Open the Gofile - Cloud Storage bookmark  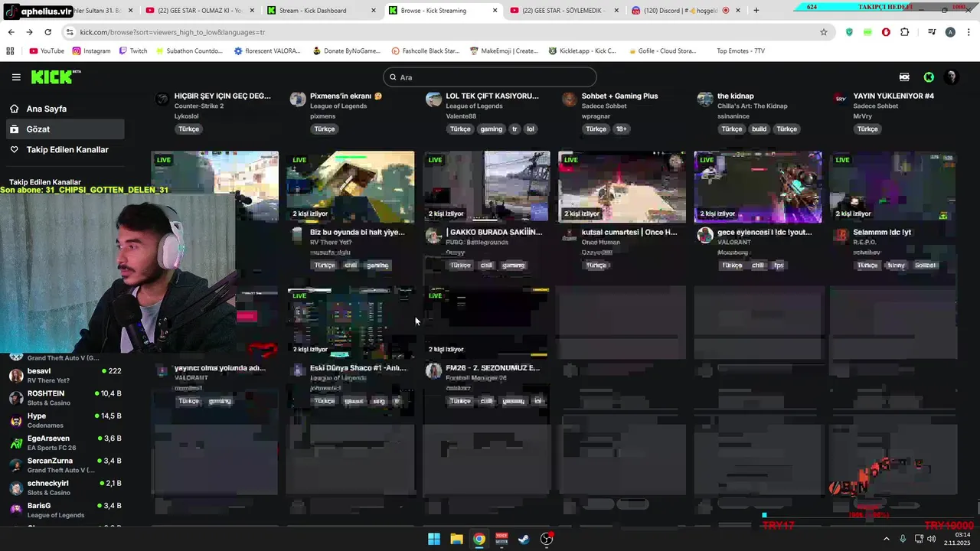coord(662,51)
